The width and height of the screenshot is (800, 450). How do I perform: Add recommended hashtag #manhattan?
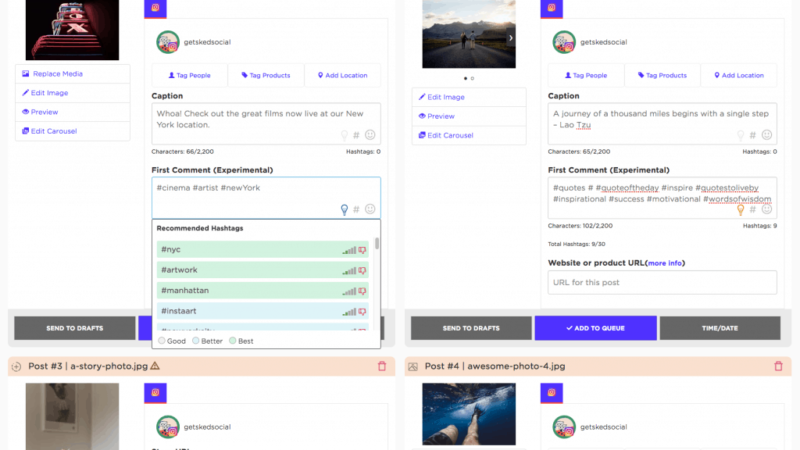pos(262,290)
